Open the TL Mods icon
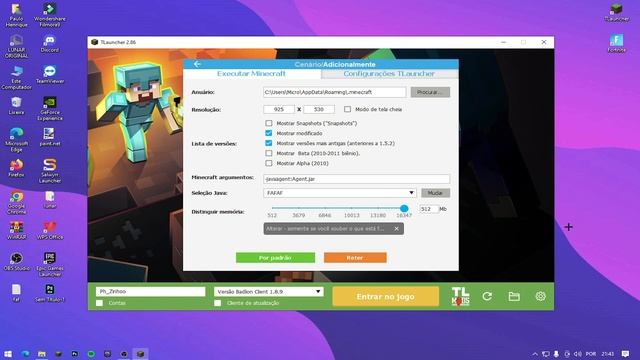Viewport: 640px width, 360px height. coord(460,296)
